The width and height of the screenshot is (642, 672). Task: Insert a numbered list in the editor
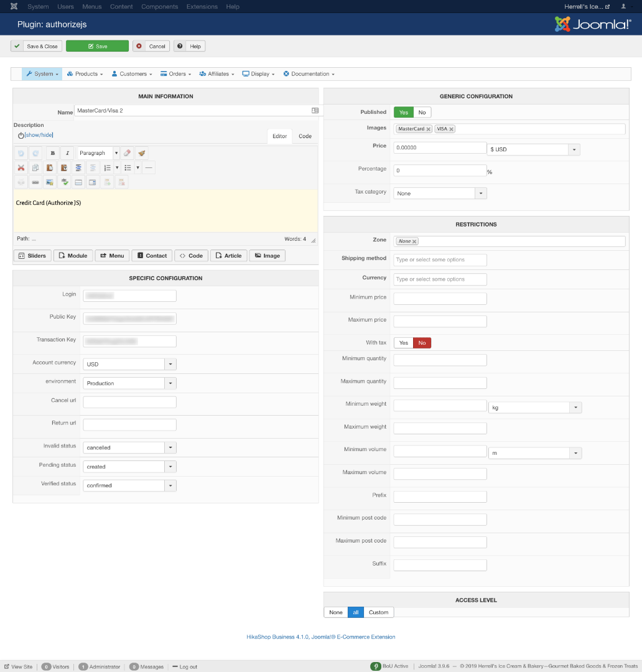(108, 167)
